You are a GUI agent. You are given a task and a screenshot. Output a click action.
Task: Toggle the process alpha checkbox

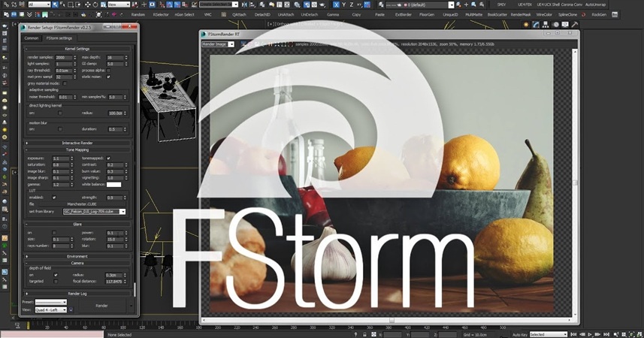click(x=108, y=70)
